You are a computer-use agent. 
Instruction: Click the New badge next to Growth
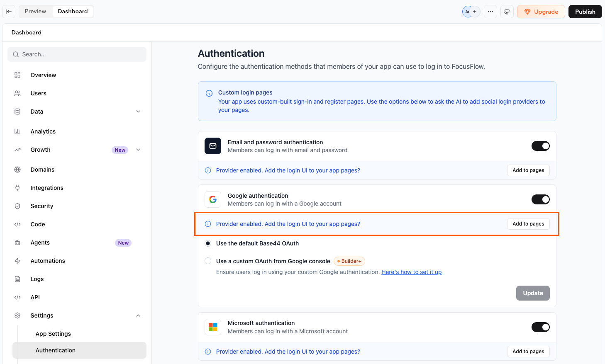tap(120, 150)
